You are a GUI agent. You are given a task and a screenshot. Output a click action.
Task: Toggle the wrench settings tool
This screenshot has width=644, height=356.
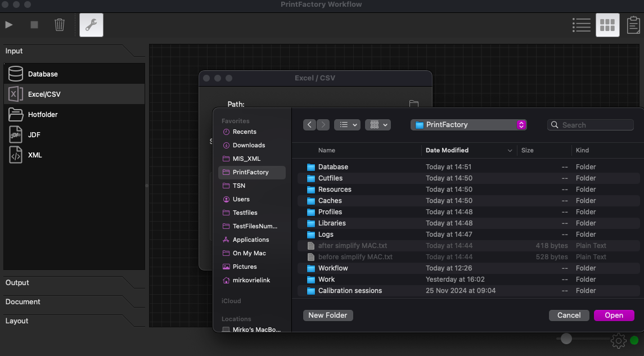pos(91,25)
